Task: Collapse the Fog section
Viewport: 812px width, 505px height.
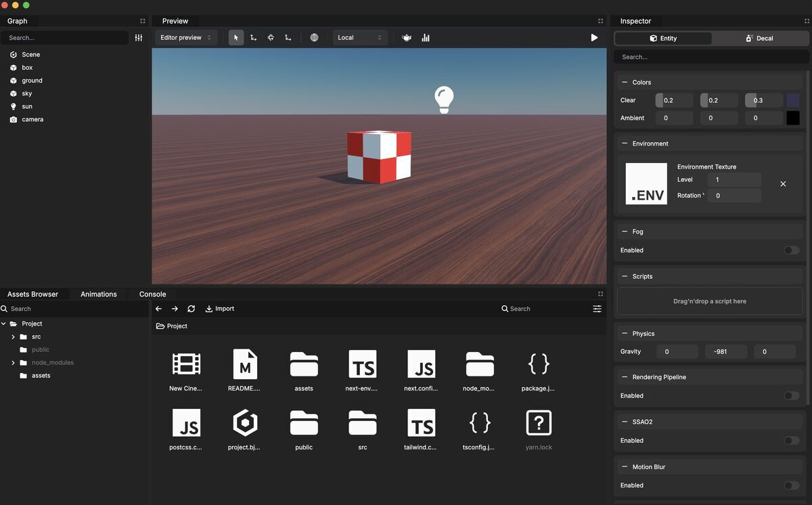Action: [625, 232]
